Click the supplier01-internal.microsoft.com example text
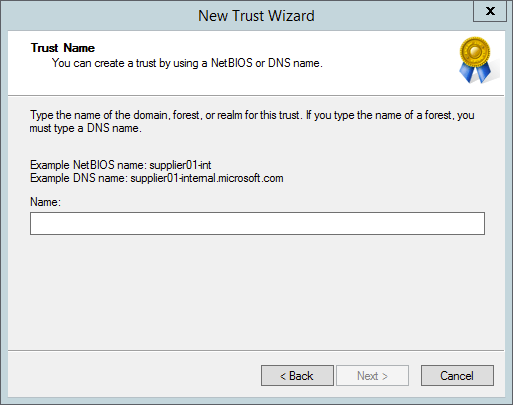This screenshot has width=513, height=405. (207, 178)
